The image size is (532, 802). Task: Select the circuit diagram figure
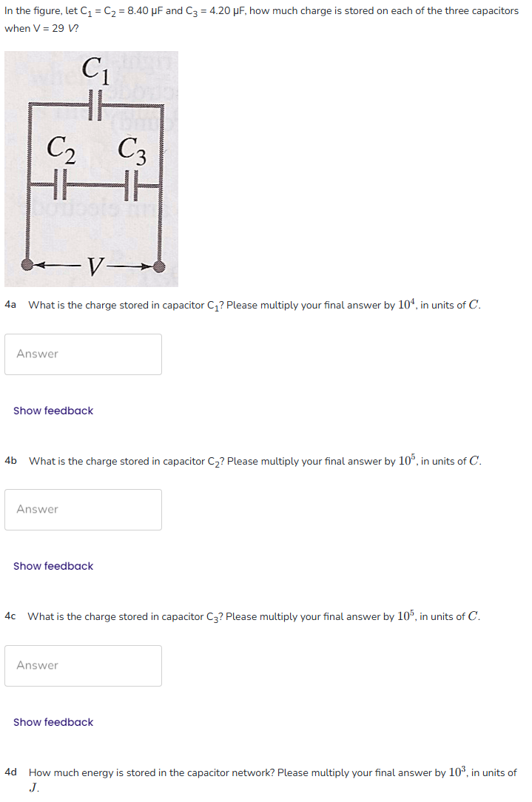point(92,169)
